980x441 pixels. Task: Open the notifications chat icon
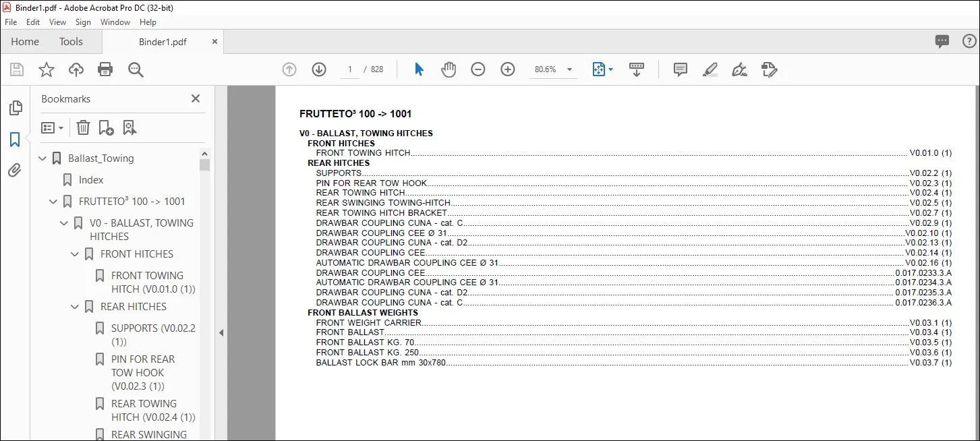click(942, 42)
